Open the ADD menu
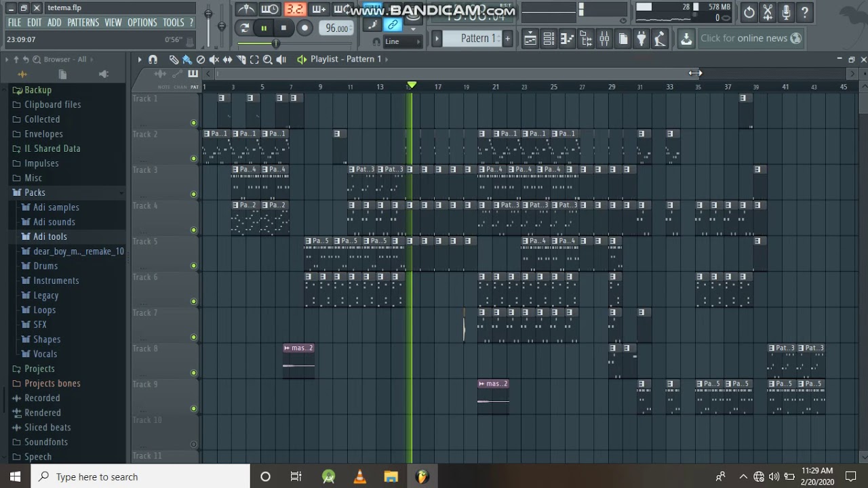The height and width of the screenshot is (488, 868). point(54,22)
